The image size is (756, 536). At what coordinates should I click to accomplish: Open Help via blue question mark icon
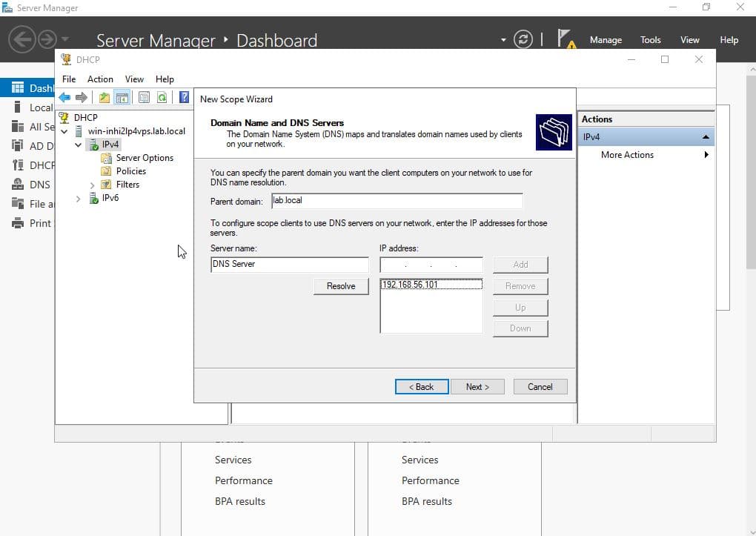184,98
